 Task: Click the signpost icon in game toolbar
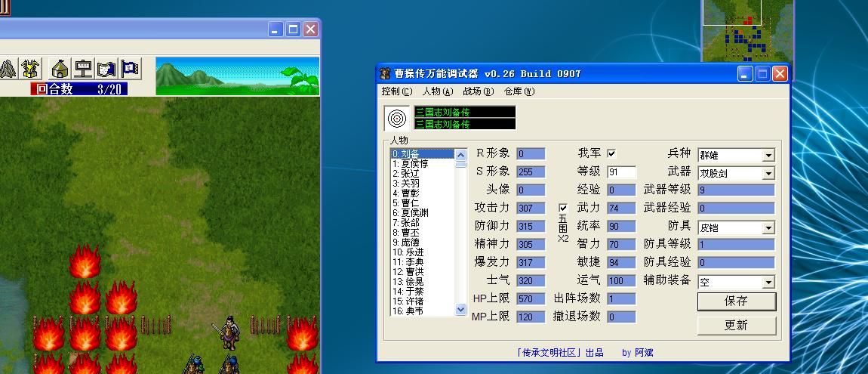83,69
